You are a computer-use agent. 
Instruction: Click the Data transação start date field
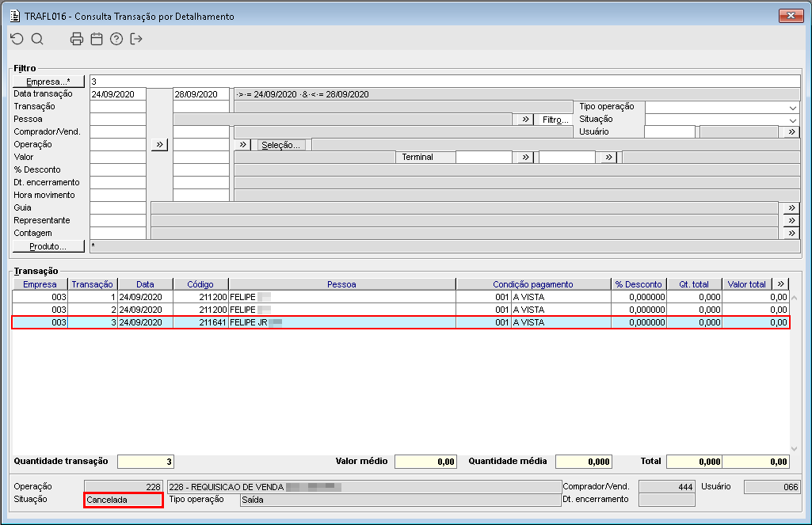point(118,94)
